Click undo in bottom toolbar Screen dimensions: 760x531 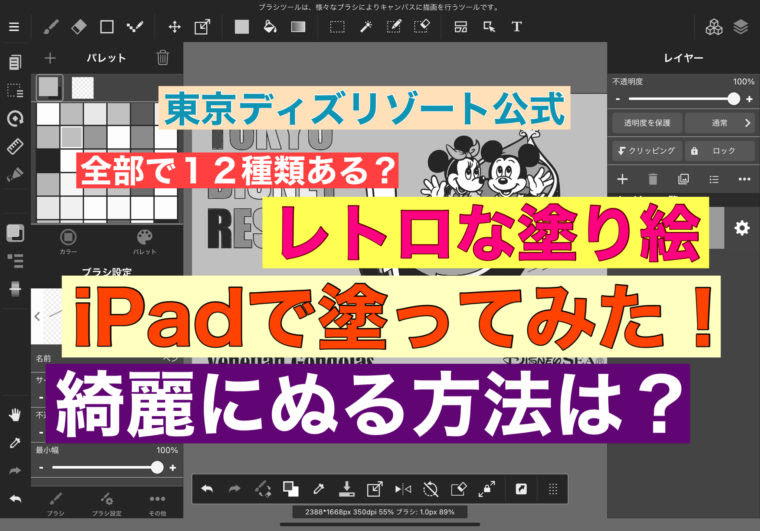pos(207,489)
